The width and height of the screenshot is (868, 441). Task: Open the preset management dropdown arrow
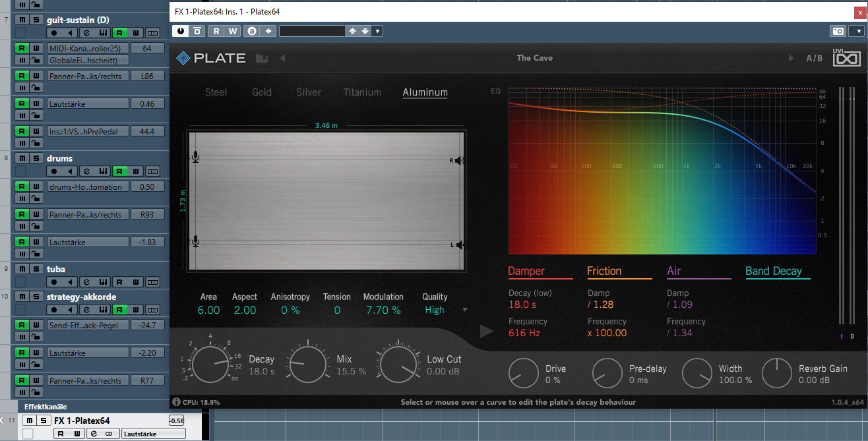(x=377, y=30)
